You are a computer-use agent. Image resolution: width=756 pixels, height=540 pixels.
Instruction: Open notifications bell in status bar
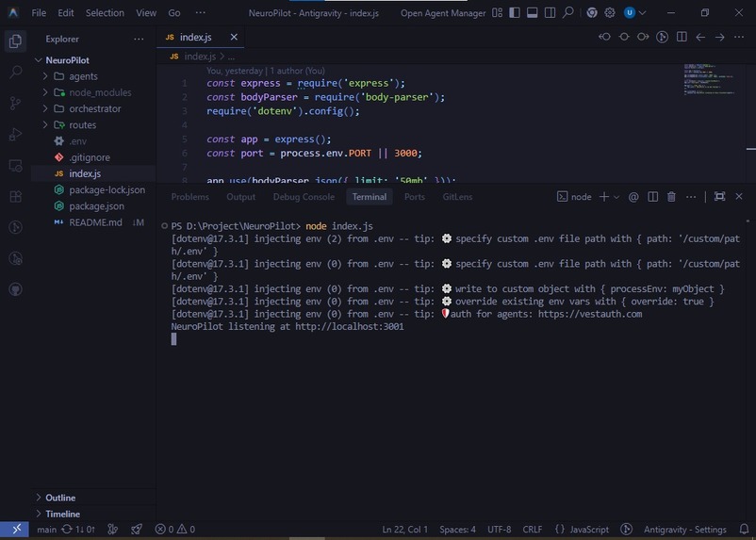(744, 530)
